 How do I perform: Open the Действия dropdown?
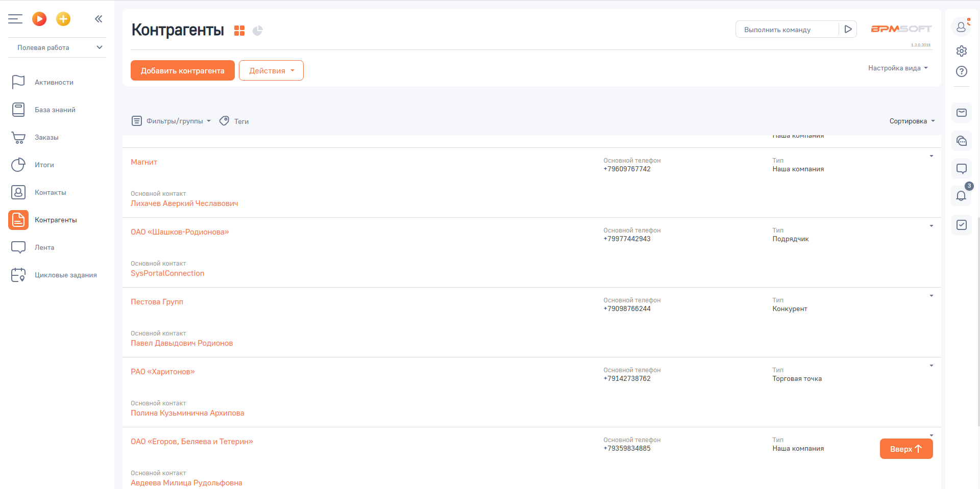point(271,70)
